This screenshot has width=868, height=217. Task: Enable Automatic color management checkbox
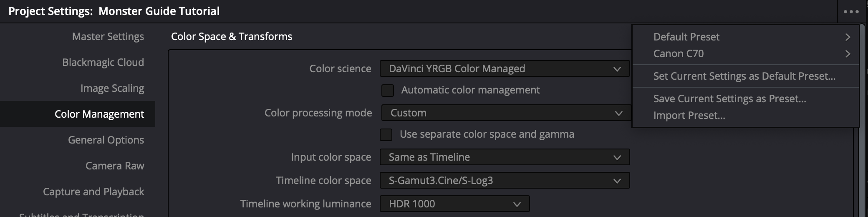(x=388, y=90)
